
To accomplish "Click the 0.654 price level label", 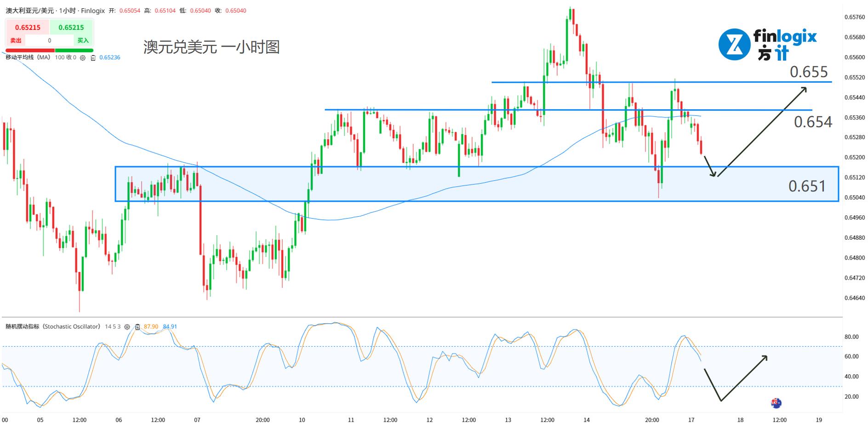I will click(812, 122).
